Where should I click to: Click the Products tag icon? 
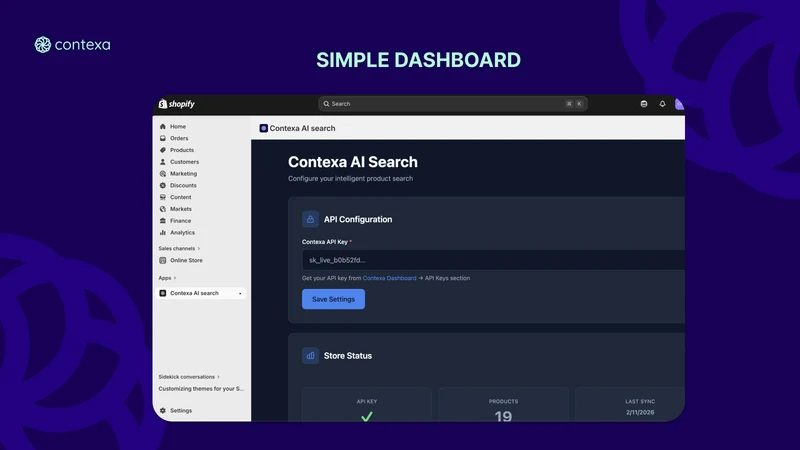click(x=163, y=150)
